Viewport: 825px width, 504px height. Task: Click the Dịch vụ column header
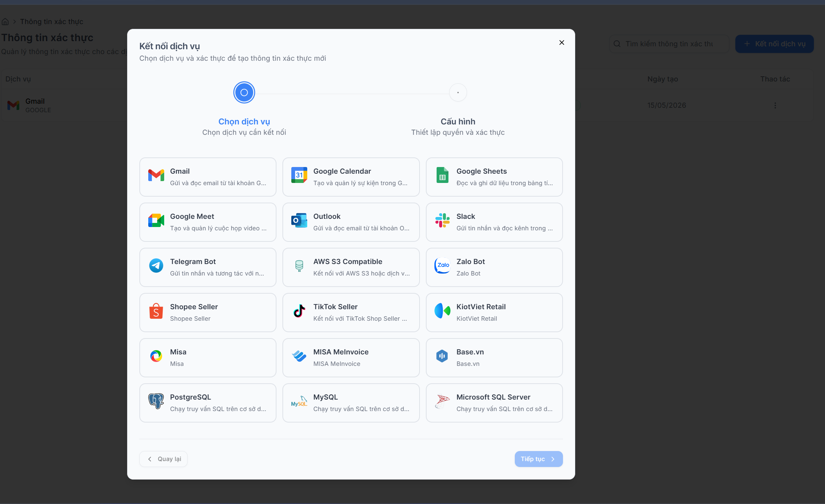coord(18,79)
